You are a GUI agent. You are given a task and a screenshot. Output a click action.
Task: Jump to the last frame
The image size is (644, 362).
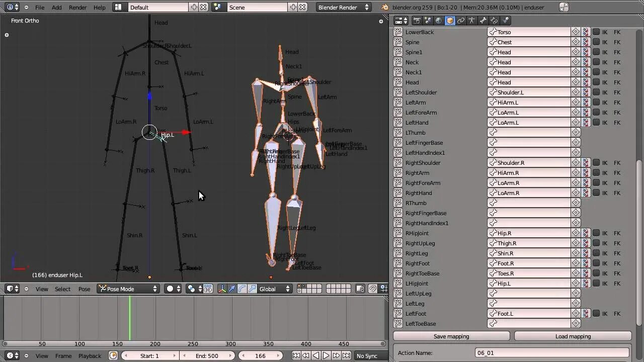pos(346,355)
